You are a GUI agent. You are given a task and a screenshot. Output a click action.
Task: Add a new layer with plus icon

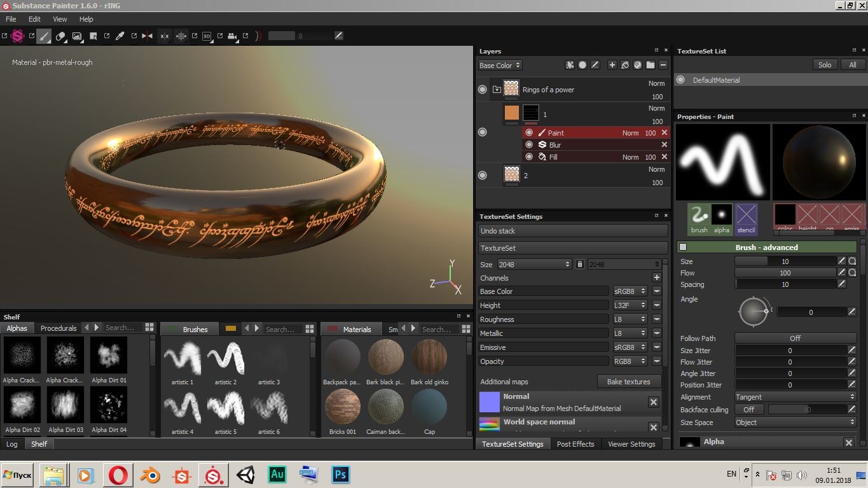(612, 65)
